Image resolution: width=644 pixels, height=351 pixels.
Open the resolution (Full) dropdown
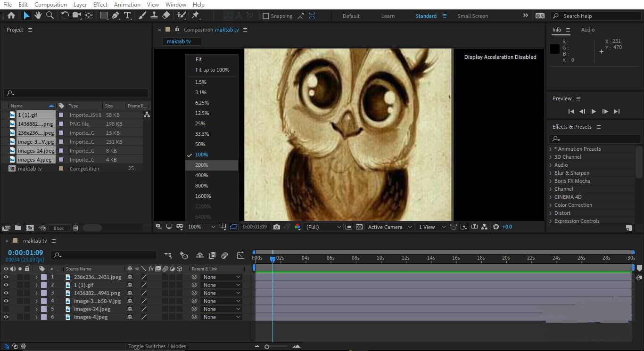[323, 227]
